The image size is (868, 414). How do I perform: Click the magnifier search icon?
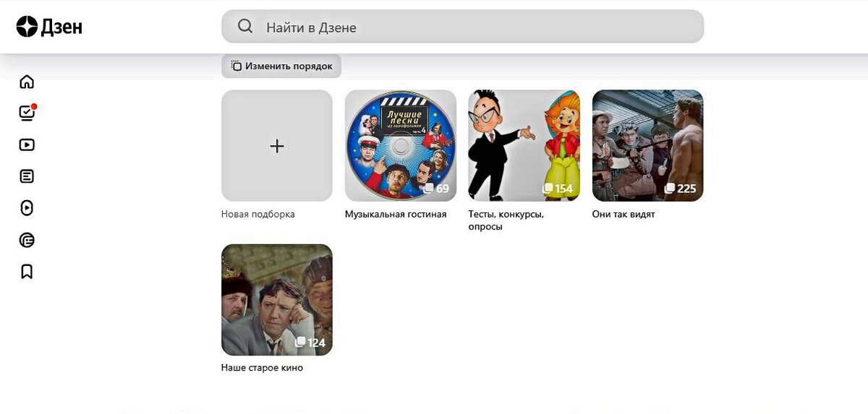pos(245,27)
